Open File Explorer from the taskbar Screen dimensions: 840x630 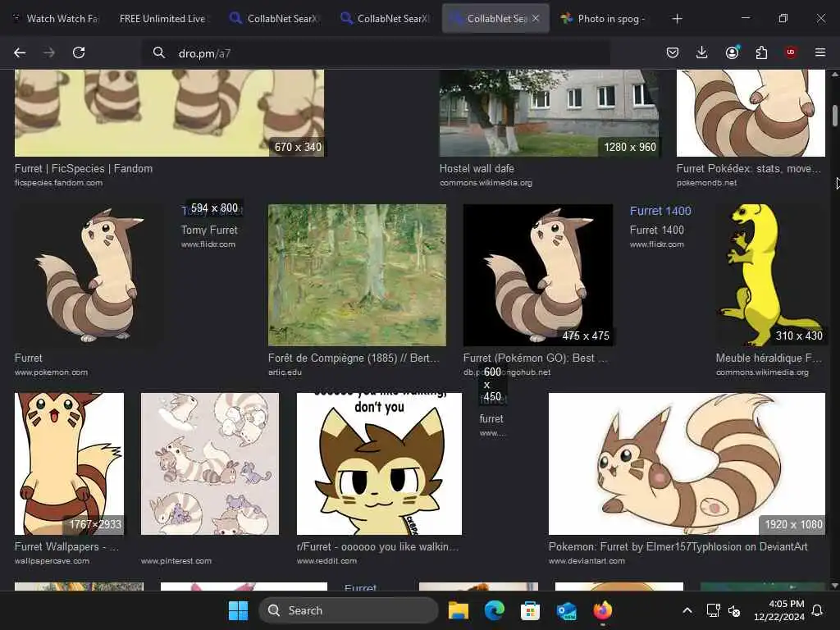pos(459,610)
